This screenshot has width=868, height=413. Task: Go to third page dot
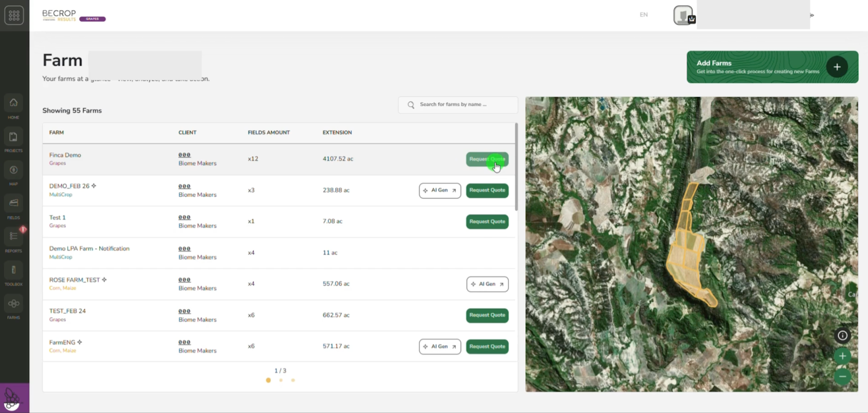point(293,380)
